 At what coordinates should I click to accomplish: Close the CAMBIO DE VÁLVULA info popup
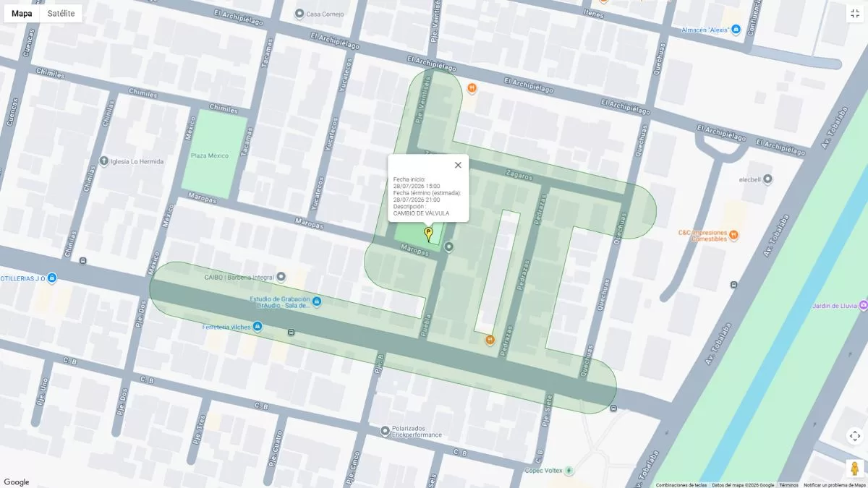pos(458,165)
